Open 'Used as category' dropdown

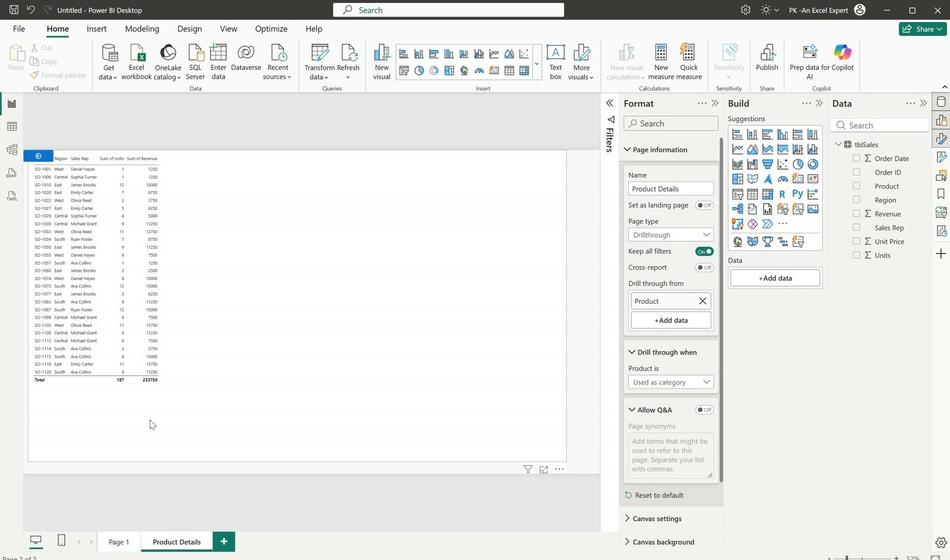click(x=671, y=382)
